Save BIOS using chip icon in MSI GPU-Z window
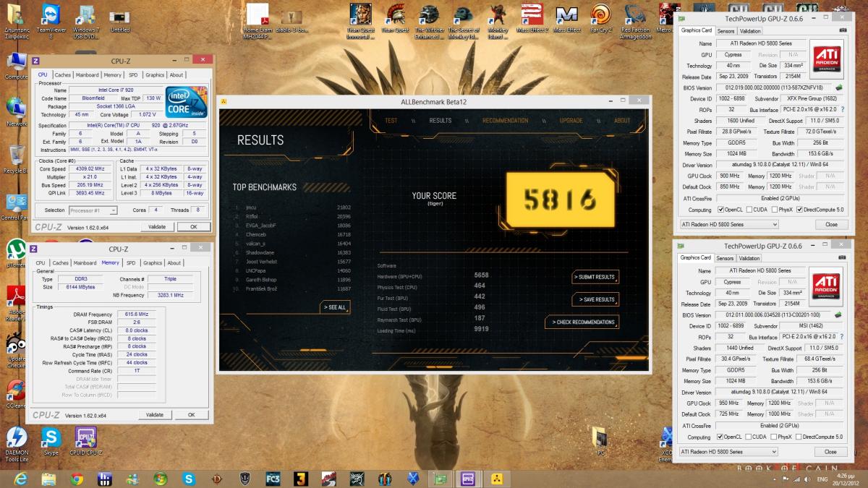Image resolution: width=868 pixels, height=488 pixels. 838,314
